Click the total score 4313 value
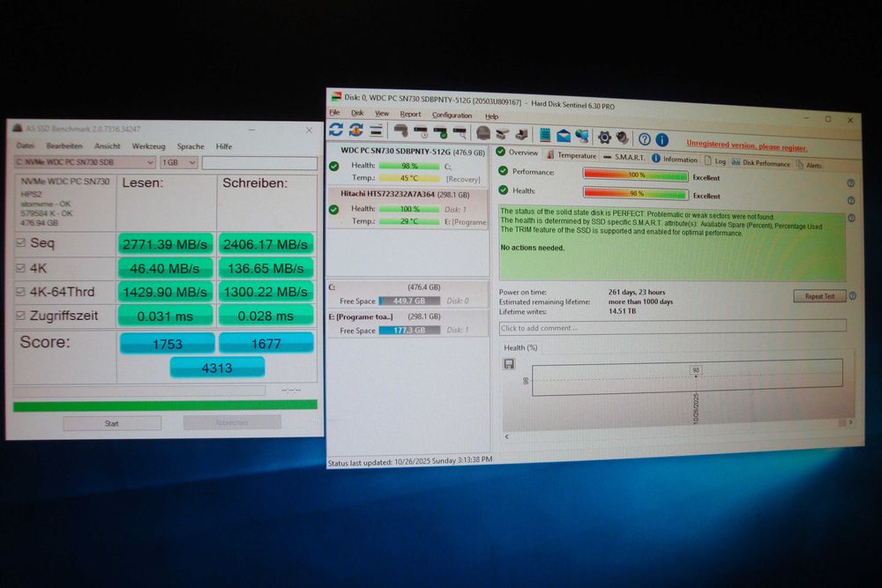Image resolution: width=882 pixels, height=588 pixels. 217,368
